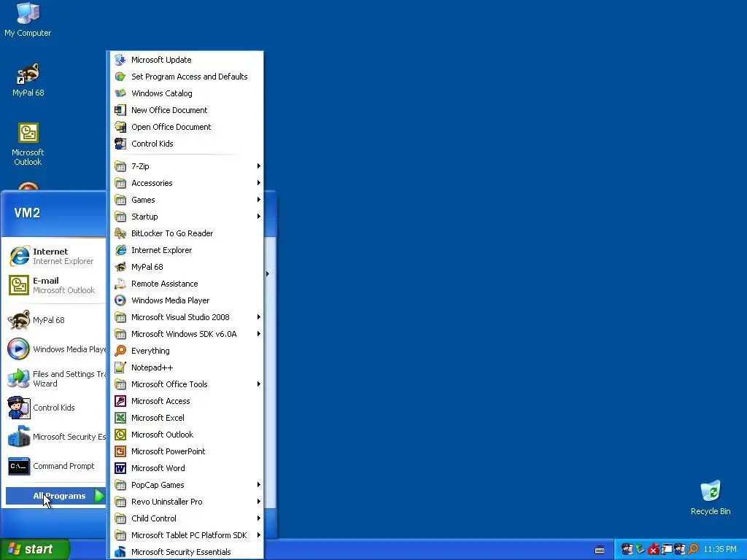Launch Notepad++
Screen dimensions: 747x560
(x=186, y=367)
